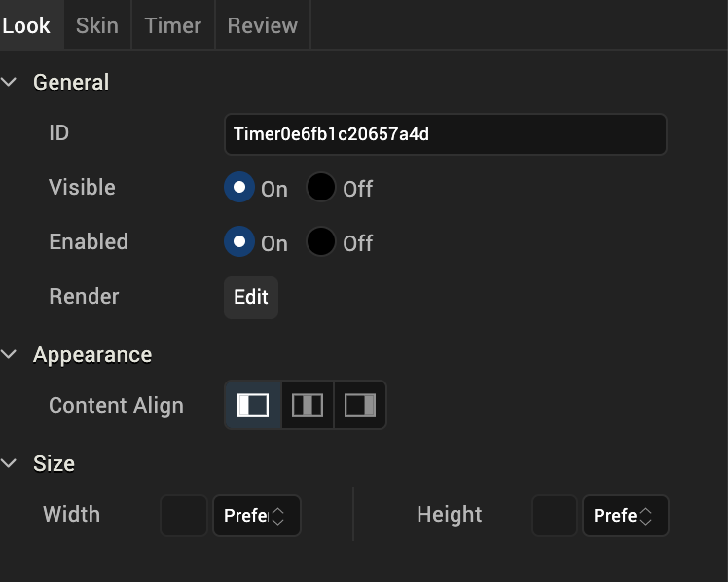The image size is (728, 582).
Task: Set Visible to Off
Action: pyautogui.click(x=321, y=188)
